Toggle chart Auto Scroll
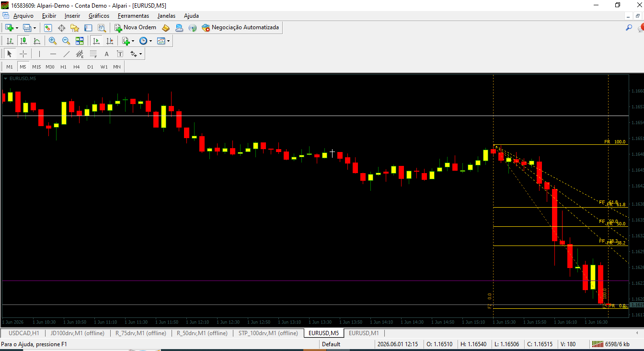644x351 pixels. click(96, 41)
